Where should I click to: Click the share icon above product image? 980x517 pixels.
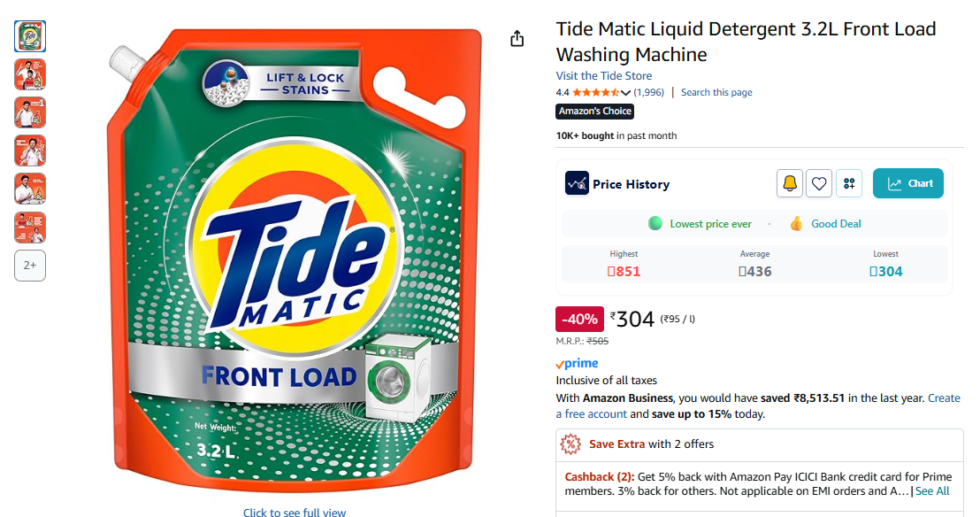tap(517, 39)
